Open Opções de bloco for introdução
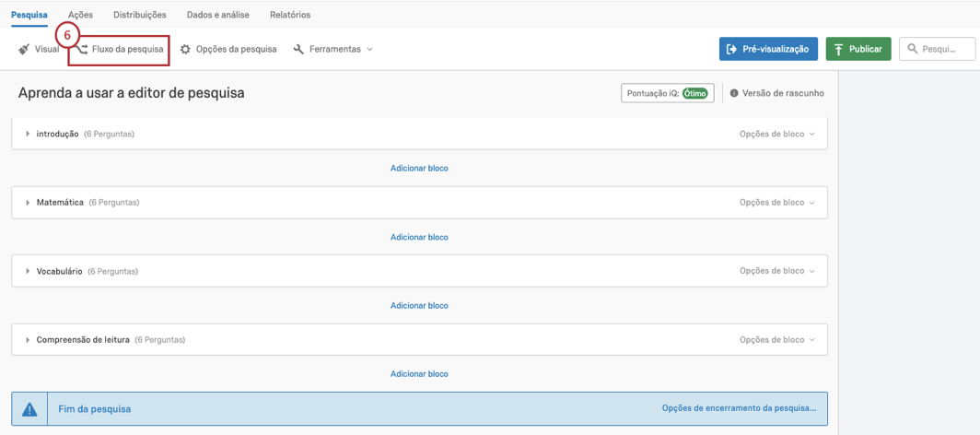The width and height of the screenshot is (980, 435). coord(776,134)
